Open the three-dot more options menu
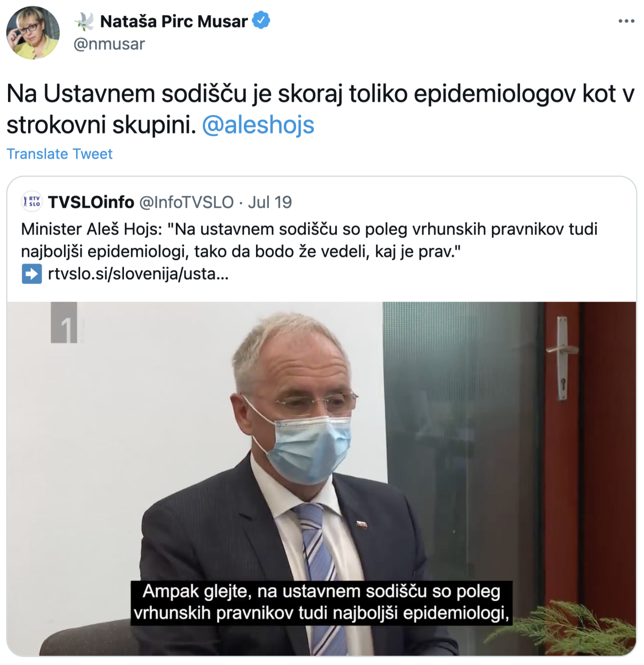The height and width of the screenshot is (665, 644). [626, 21]
